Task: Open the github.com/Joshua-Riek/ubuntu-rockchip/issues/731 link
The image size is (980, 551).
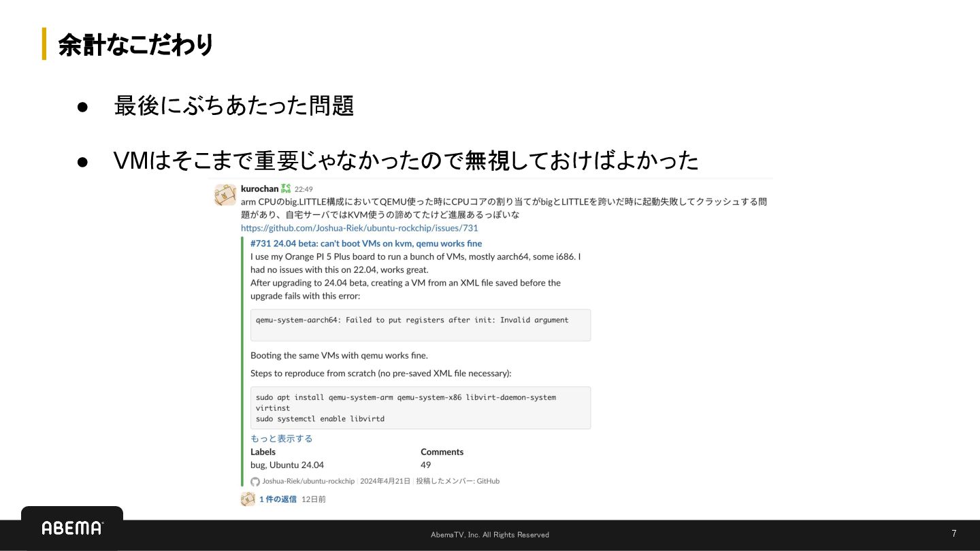Action: click(359, 228)
